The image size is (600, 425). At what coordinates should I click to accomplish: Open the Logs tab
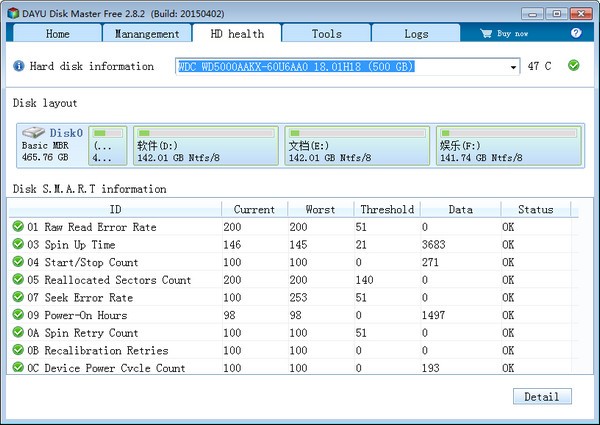(x=416, y=34)
